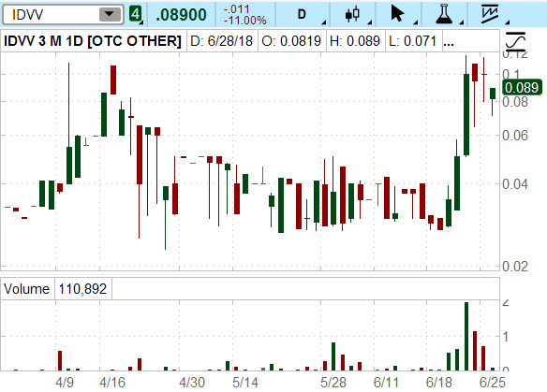Open the D timeframe selector
The width and height of the screenshot is (547, 392).
pos(303,14)
